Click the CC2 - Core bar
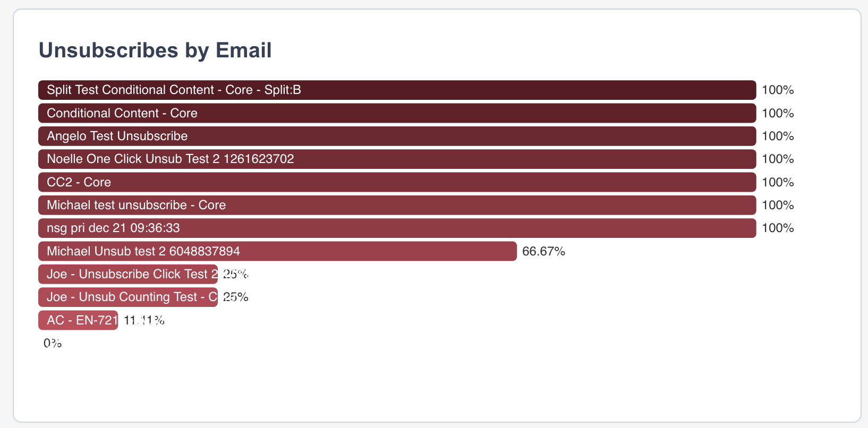Screen dimensions: 868x428 [397, 182]
